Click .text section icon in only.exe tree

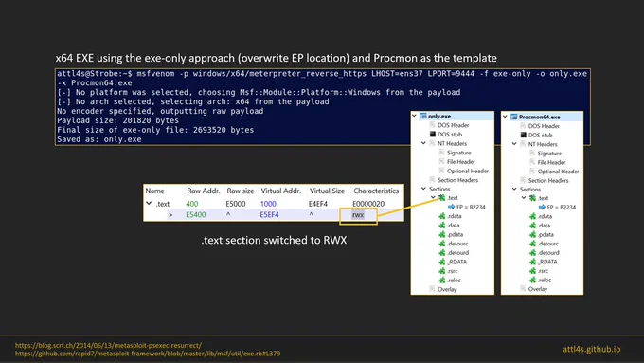[x=442, y=198]
